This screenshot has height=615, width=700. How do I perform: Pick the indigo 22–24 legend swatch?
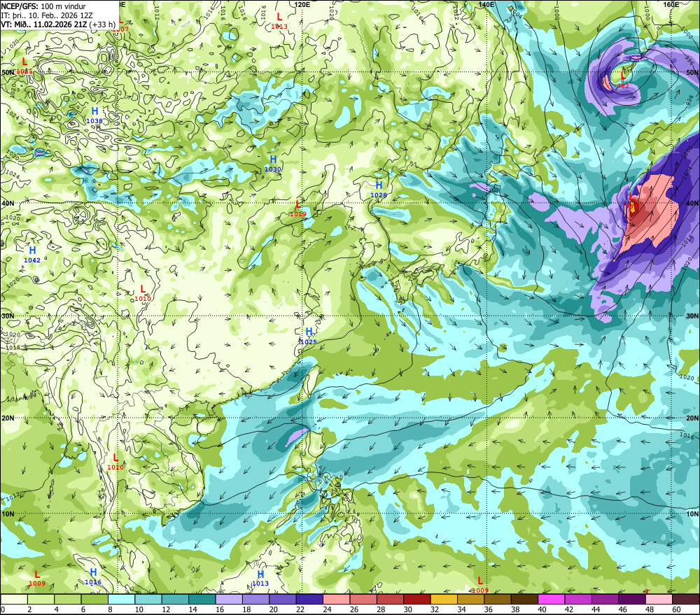coord(309,600)
